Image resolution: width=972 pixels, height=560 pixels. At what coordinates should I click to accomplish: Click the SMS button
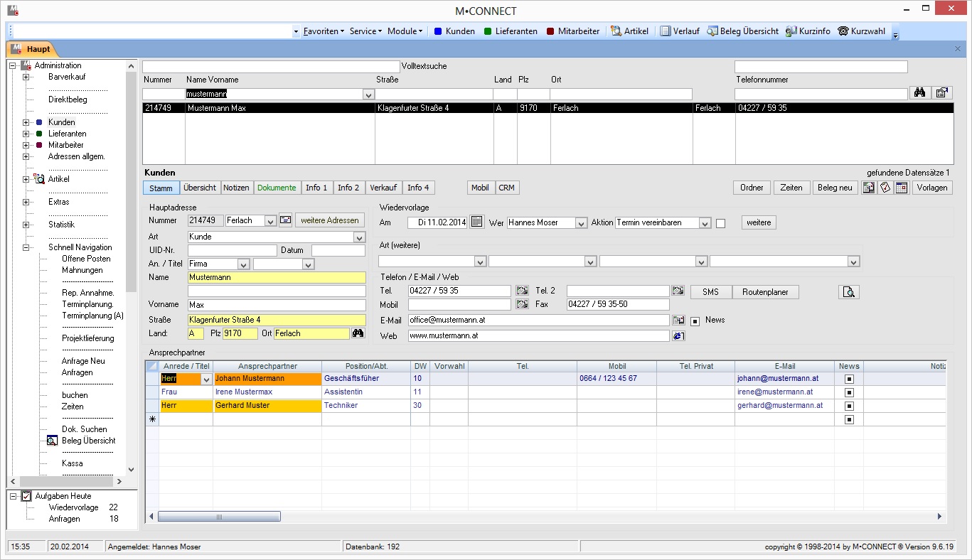pyautogui.click(x=710, y=292)
